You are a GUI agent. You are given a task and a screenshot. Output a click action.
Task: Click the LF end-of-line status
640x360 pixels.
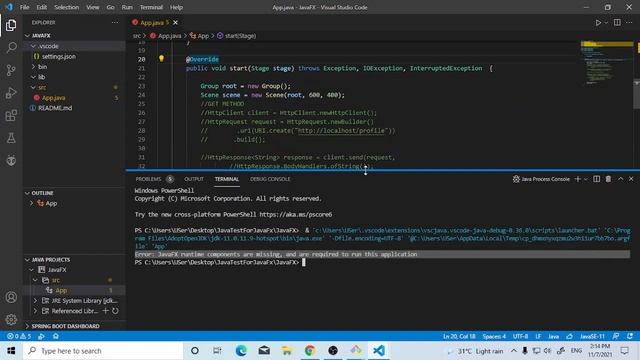pos(538,336)
